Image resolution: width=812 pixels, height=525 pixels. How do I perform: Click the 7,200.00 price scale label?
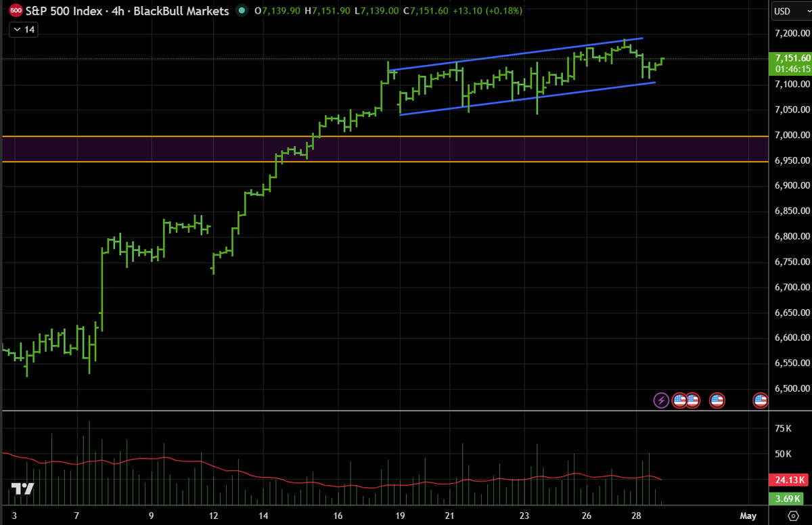click(792, 33)
